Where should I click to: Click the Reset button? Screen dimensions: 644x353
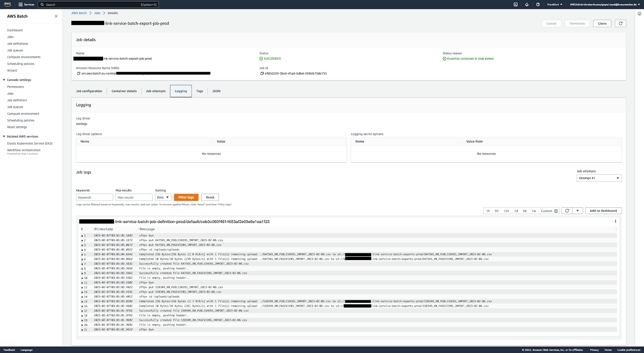tap(210, 197)
